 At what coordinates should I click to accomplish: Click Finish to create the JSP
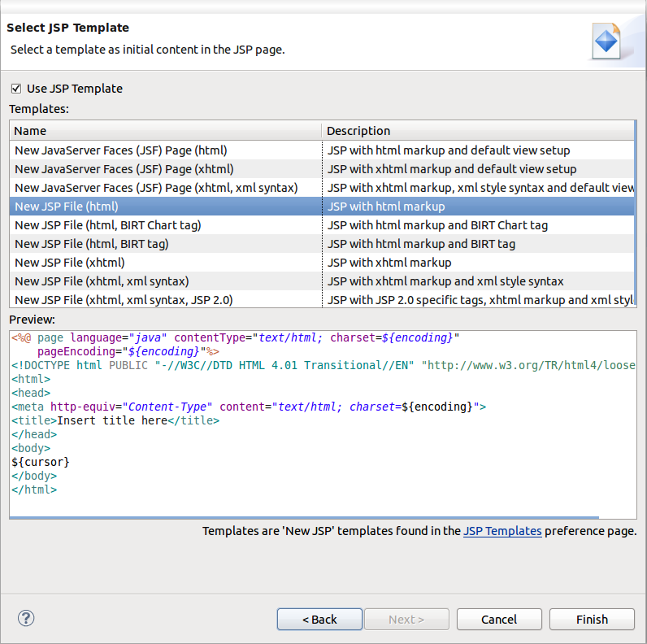click(592, 620)
